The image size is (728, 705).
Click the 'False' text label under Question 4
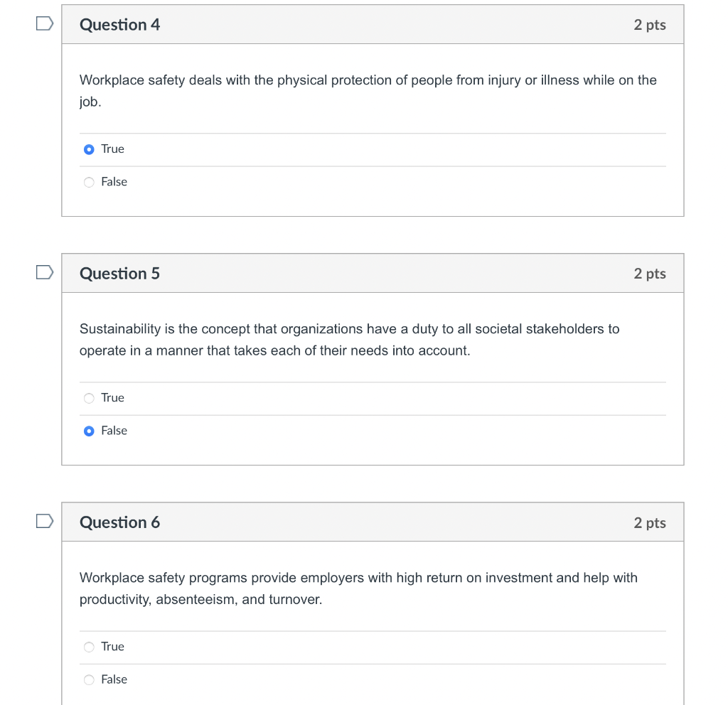[114, 182]
